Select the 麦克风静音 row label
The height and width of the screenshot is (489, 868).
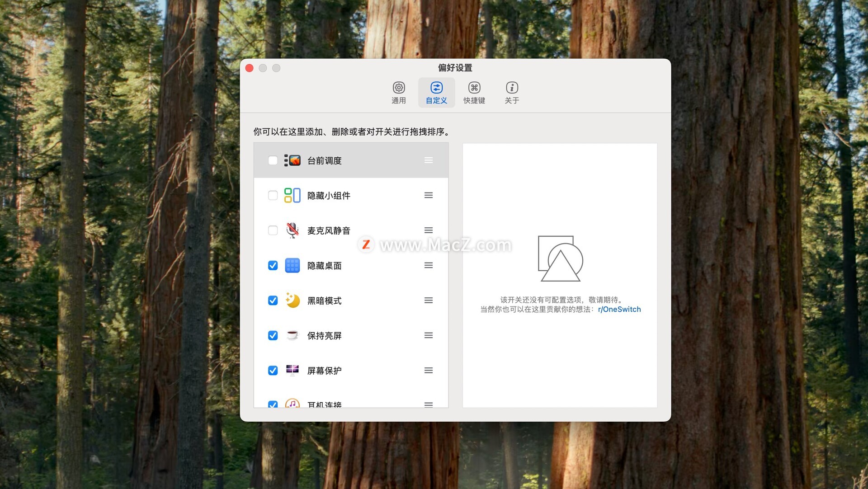[x=329, y=230]
